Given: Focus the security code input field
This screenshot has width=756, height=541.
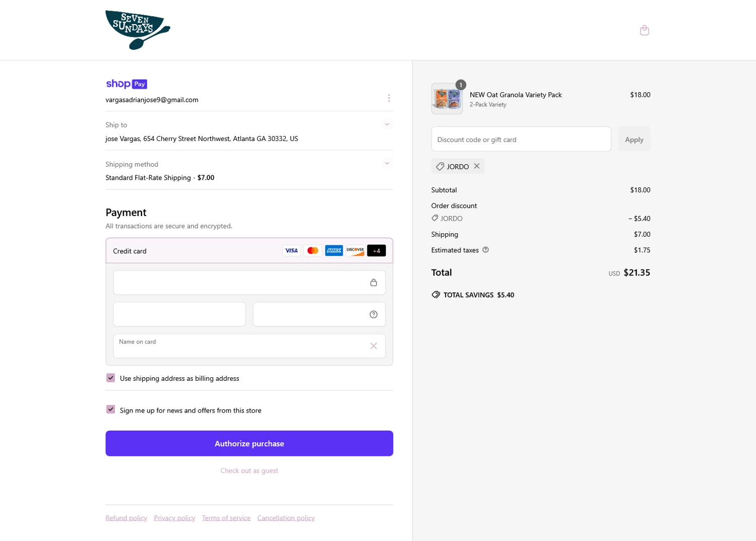Looking at the screenshot, I should coord(319,314).
